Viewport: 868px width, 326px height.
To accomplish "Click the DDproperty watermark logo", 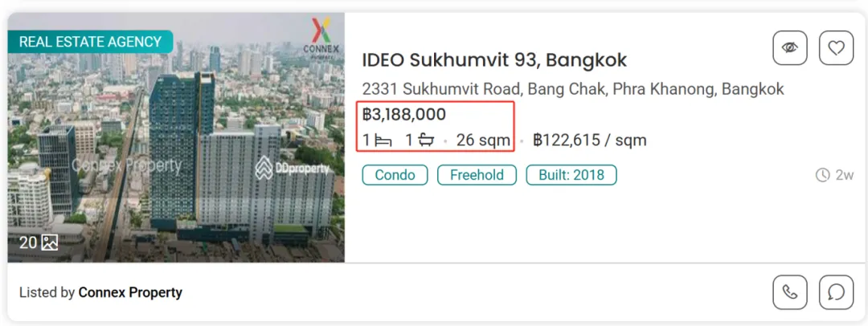I will pos(293,168).
